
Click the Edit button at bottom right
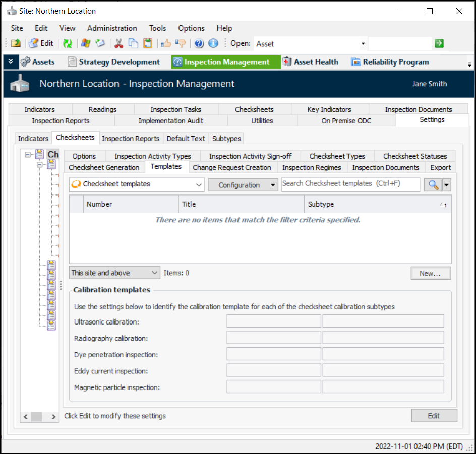[x=434, y=416]
